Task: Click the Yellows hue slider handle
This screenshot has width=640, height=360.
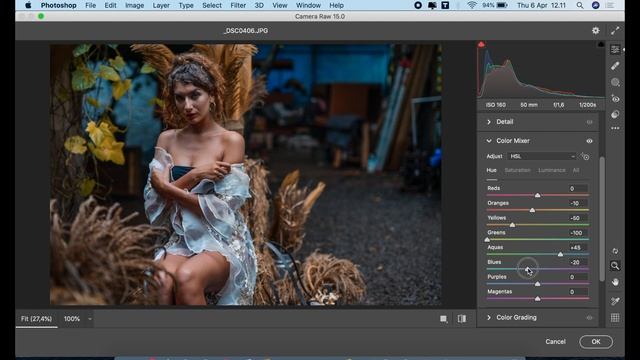Action: (512, 224)
